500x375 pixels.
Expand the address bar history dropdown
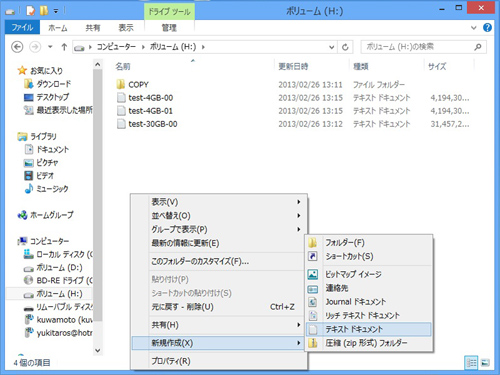pos(332,47)
